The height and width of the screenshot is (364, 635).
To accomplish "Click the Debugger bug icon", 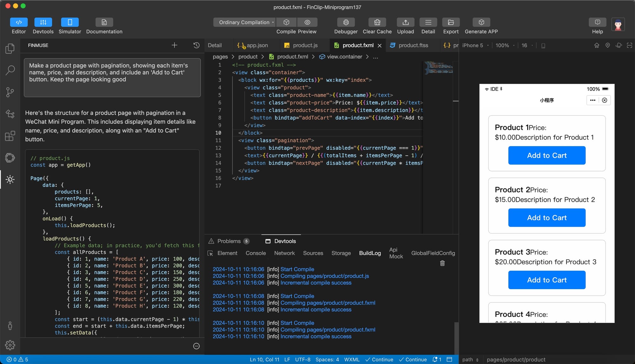I will pos(346,22).
